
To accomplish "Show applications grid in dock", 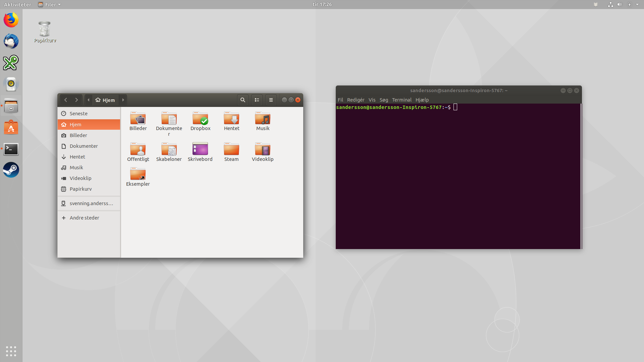I will pyautogui.click(x=11, y=351).
